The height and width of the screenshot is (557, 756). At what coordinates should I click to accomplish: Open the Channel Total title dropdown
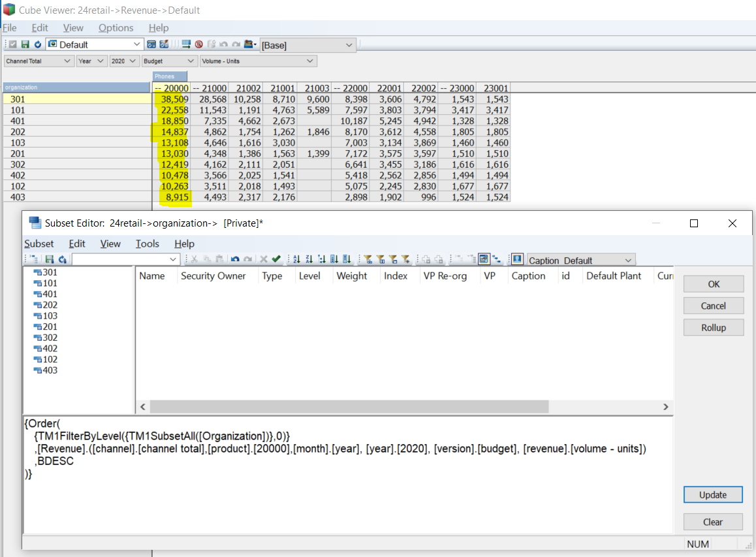tap(67, 61)
